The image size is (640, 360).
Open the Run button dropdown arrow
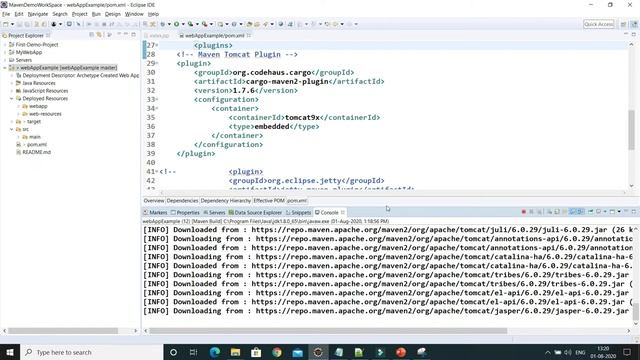coord(182,24)
